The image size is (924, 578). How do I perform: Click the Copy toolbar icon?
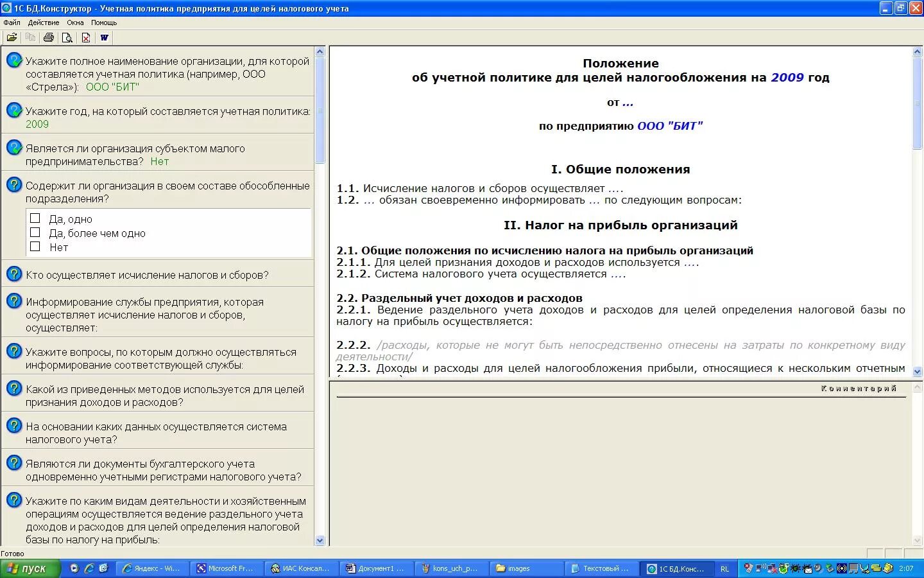pos(30,37)
